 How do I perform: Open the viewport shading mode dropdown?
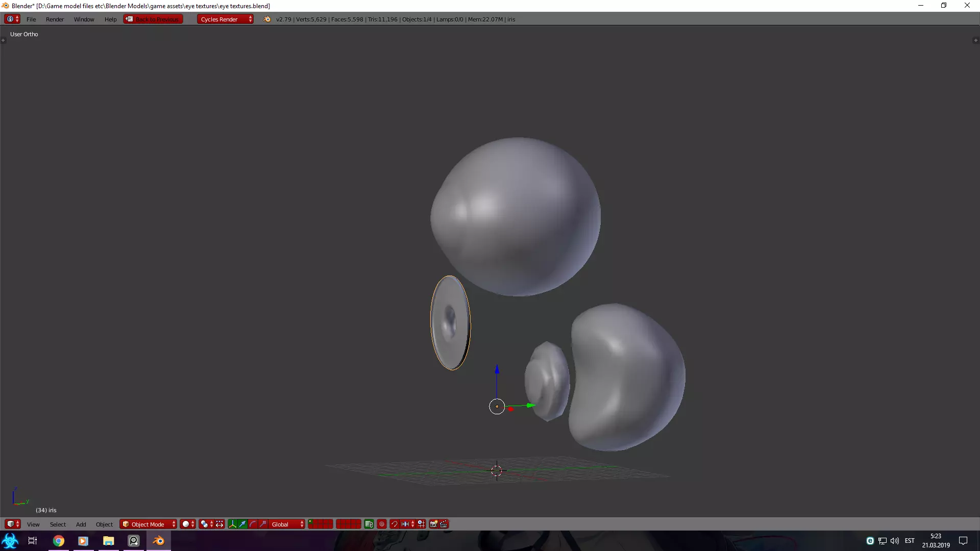pos(188,524)
